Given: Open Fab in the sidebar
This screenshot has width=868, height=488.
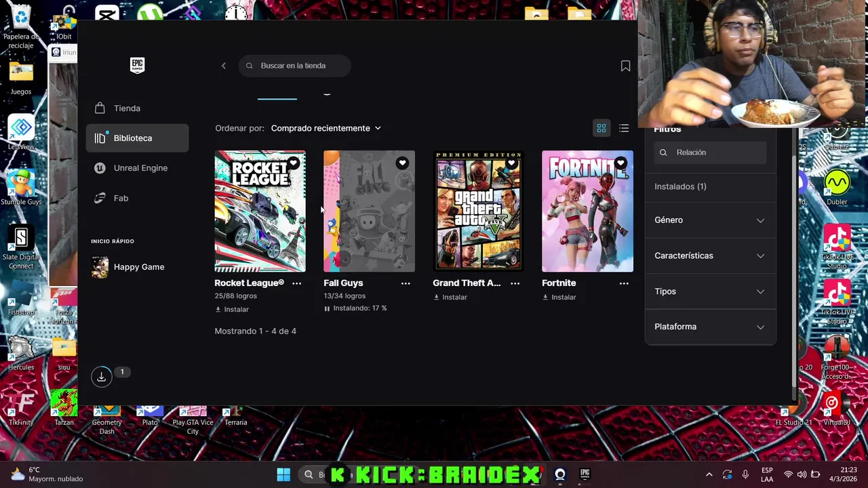Looking at the screenshot, I should [x=137, y=198].
